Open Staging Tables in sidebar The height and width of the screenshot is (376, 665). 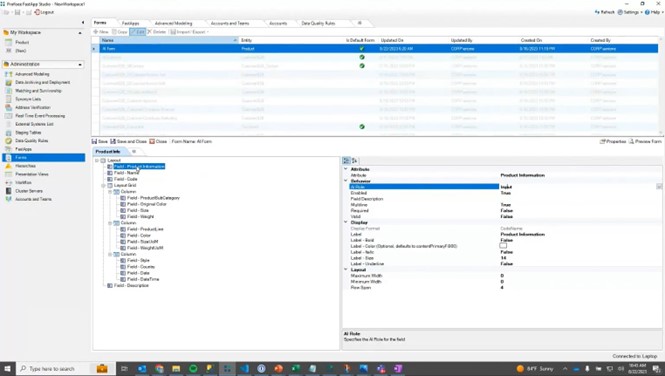(x=28, y=133)
